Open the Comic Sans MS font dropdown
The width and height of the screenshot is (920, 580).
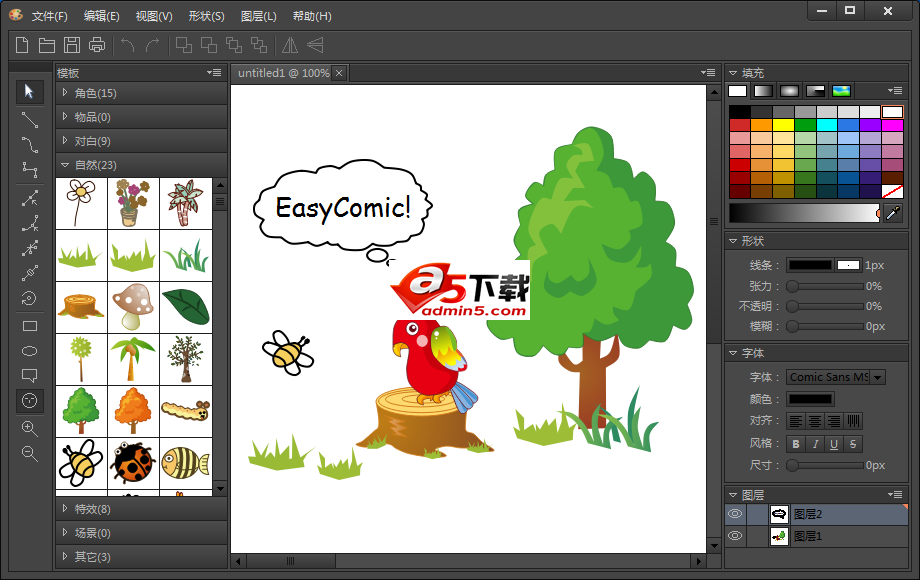878,377
